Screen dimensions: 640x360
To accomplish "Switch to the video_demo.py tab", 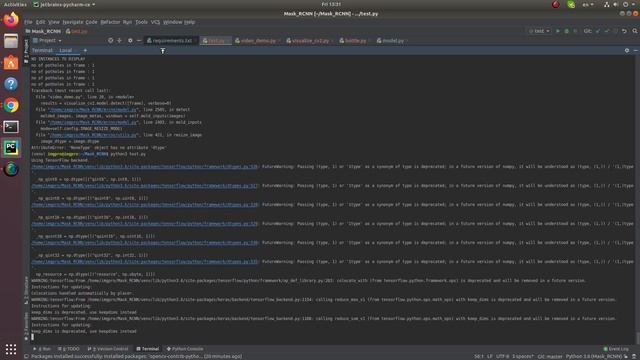I will coord(258,40).
